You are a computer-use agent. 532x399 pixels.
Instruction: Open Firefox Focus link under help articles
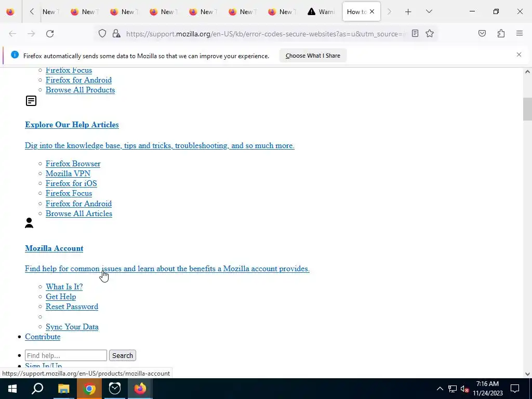[69, 193]
